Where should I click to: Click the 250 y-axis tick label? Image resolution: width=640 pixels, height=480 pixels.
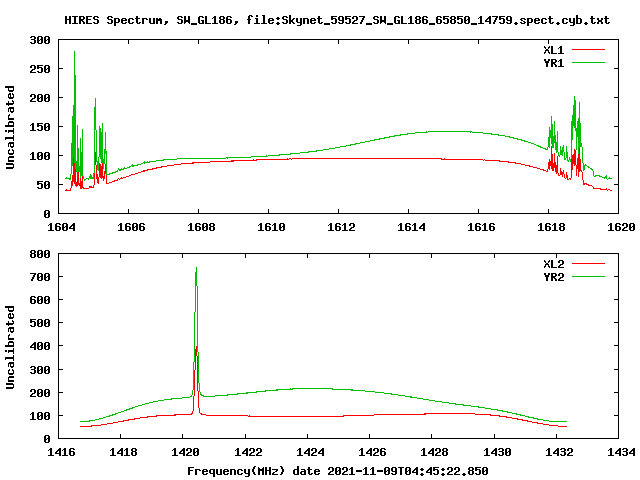pos(40,69)
